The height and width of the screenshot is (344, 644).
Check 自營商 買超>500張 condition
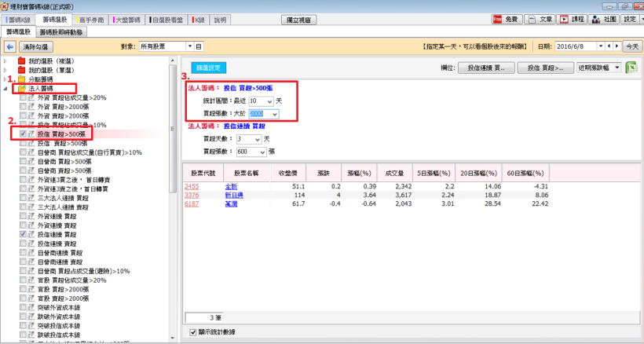(x=23, y=161)
